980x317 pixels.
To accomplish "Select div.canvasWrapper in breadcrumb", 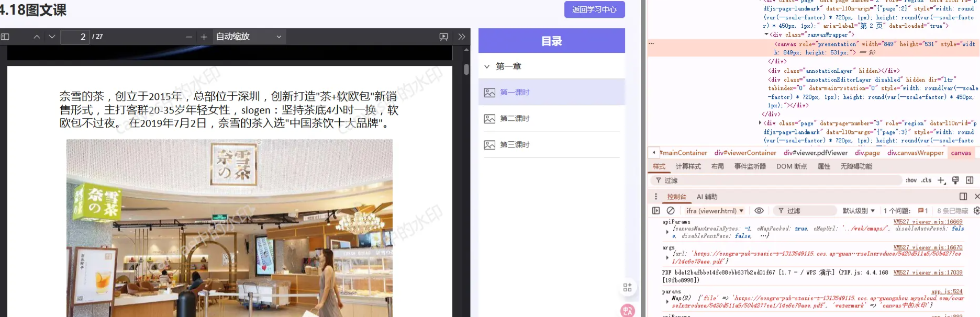I will point(916,153).
